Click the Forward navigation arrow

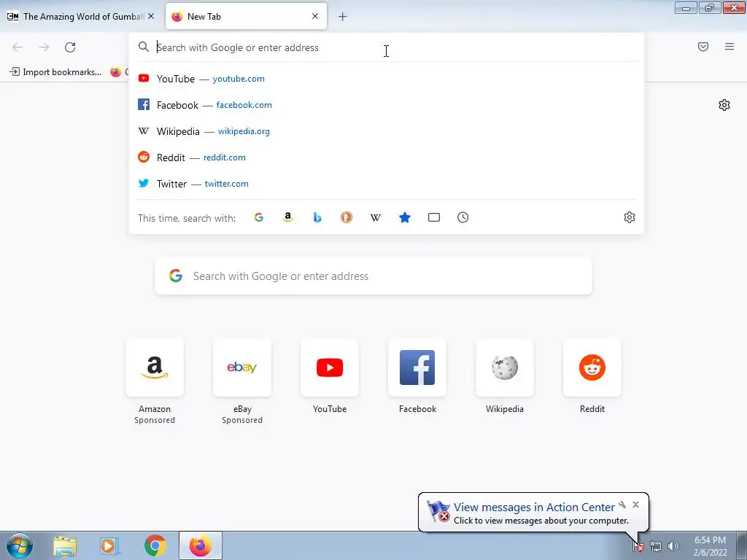point(44,47)
